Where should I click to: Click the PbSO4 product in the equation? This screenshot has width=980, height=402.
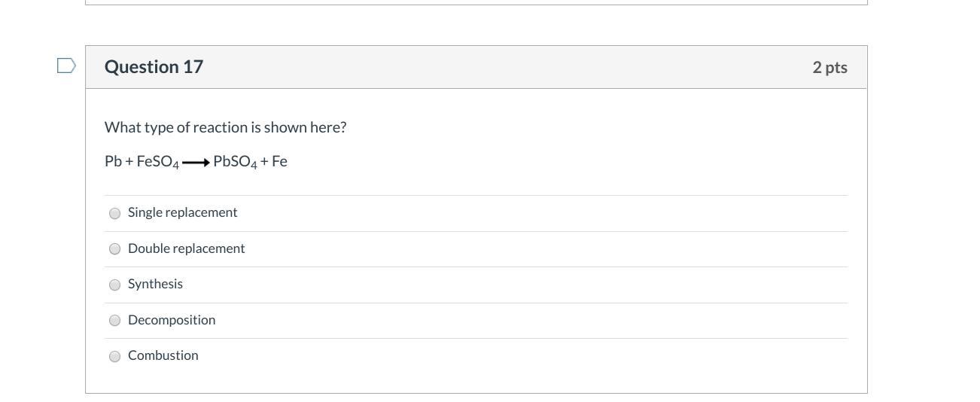[x=235, y=162]
